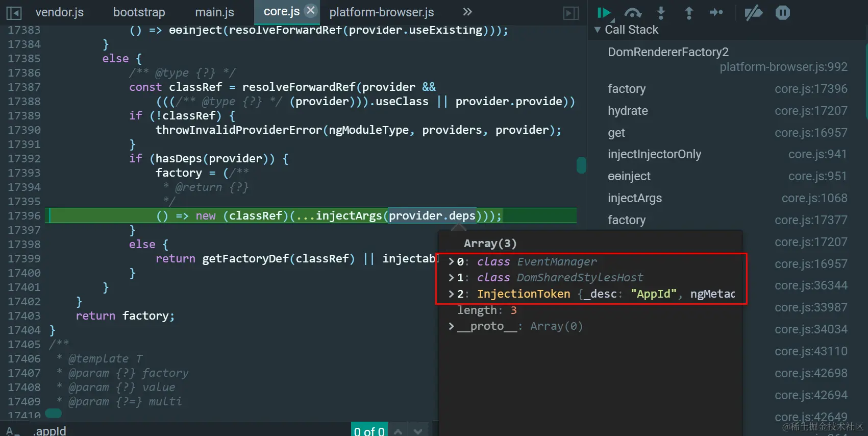Click platform-browser.js:992 location link

[x=783, y=67]
